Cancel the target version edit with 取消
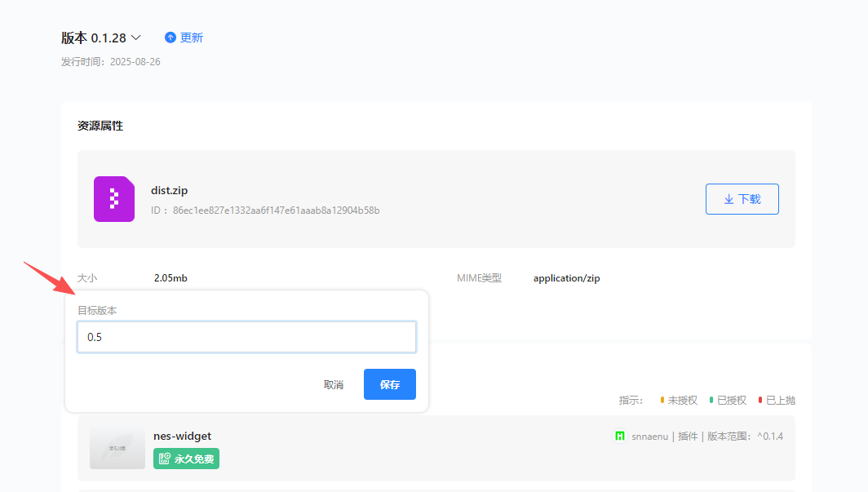This screenshot has width=868, height=492. [x=333, y=384]
